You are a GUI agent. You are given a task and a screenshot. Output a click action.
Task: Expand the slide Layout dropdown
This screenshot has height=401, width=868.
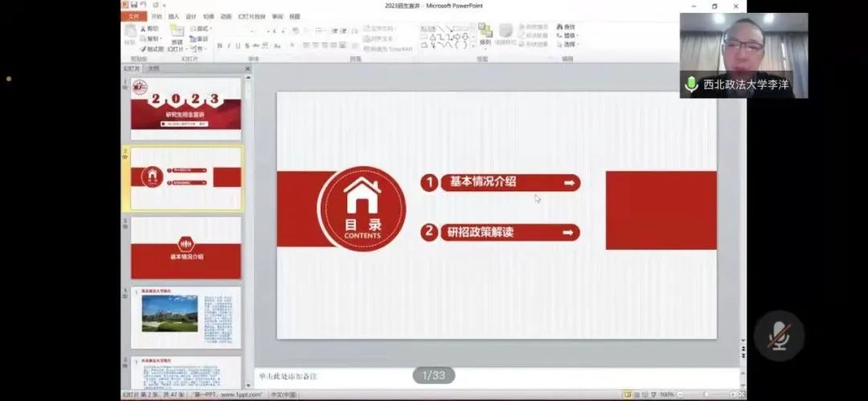pos(199,28)
